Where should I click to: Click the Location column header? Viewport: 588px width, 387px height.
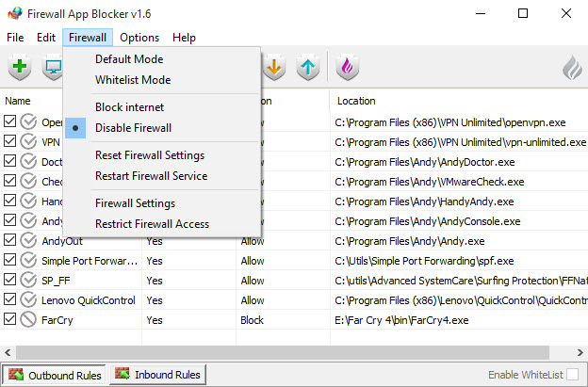(355, 101)
